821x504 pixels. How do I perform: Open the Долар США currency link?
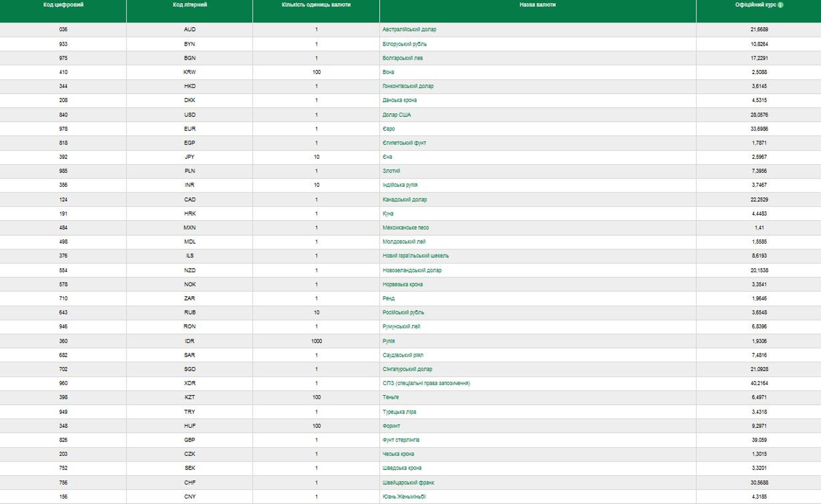396,115
